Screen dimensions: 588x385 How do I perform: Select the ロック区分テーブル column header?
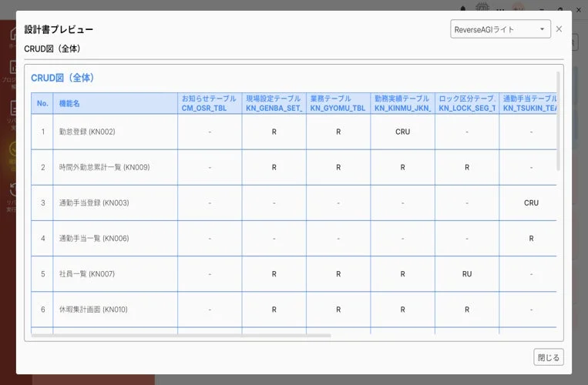point(466,104)
